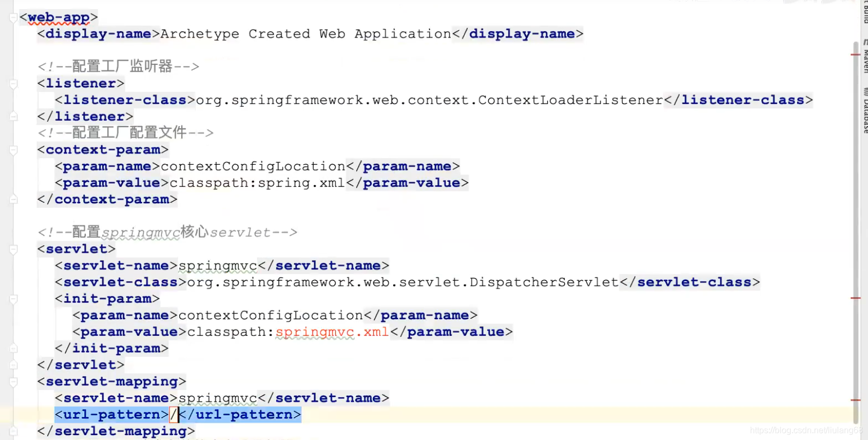Collapse the opening context-param tag fold marker
Screen dimensions: 868x440
pyautogui.click(x=13, y=150)
